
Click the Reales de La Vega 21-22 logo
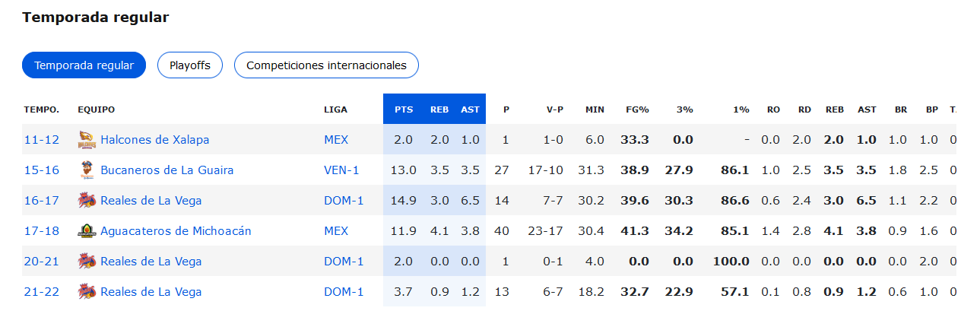click(87, 292)
